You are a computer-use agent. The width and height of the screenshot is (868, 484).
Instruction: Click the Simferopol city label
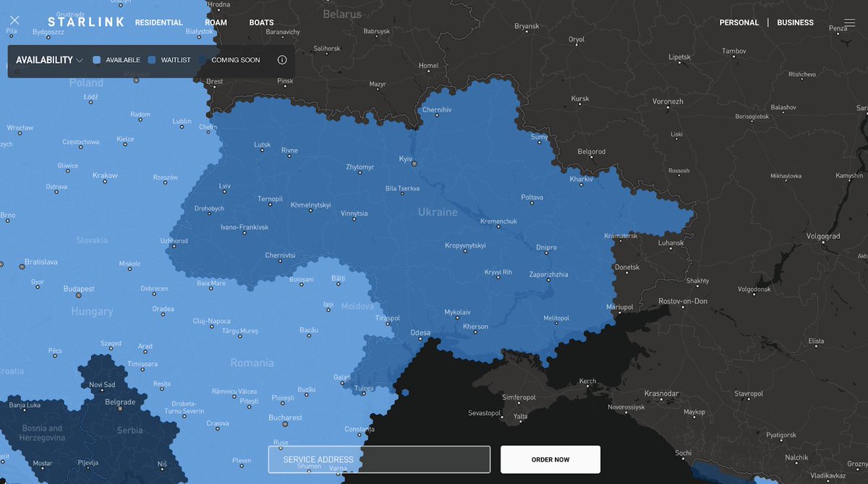tap(519, 397)
